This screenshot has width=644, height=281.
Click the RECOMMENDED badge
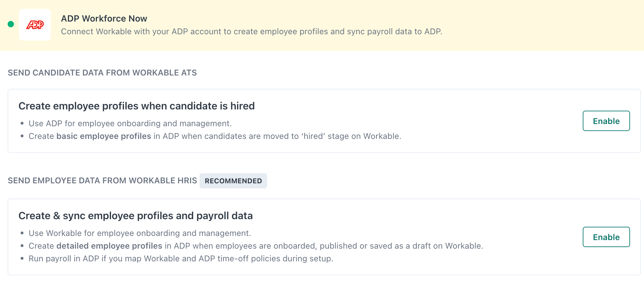(233, 180)
